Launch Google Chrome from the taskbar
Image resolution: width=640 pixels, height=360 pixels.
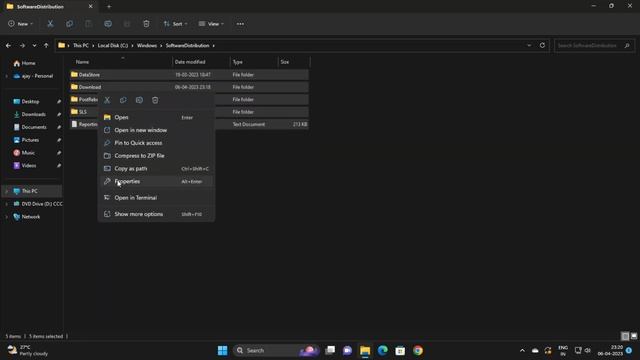(418, 350)
